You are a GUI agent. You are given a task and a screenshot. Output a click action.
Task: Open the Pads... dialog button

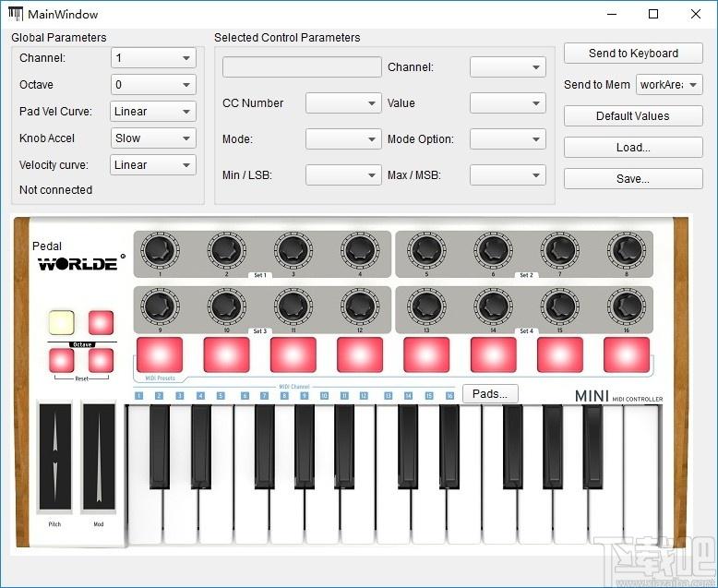click(x=490, y=394)
